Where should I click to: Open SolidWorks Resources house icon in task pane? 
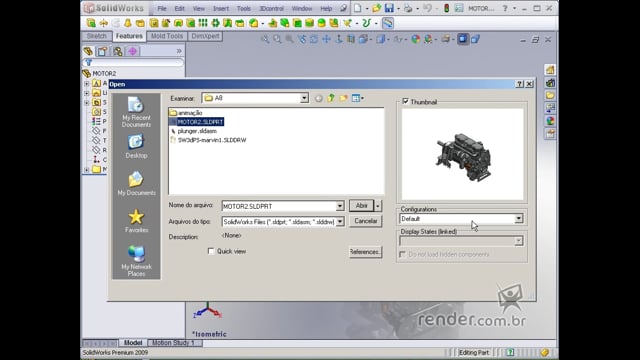point(550,69)
